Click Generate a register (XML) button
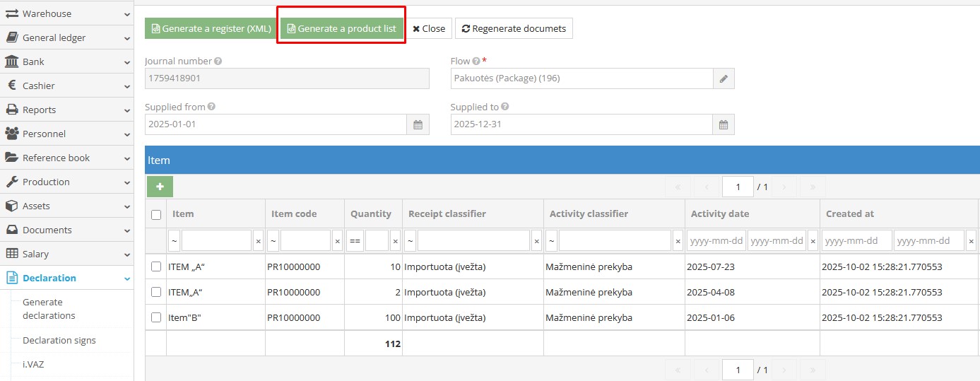The width and height of the screenshot is (980, 381). coord(212,29)
